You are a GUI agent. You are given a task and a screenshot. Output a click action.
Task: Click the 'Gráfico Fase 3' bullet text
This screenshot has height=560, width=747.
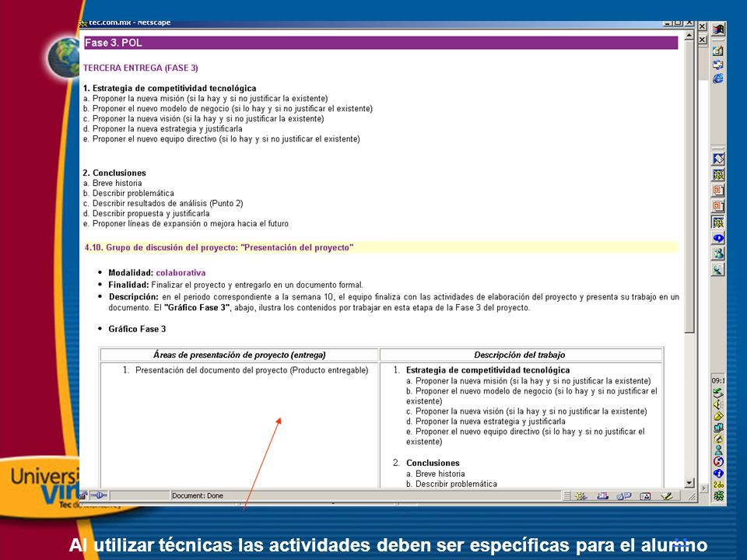coord(137,329)
